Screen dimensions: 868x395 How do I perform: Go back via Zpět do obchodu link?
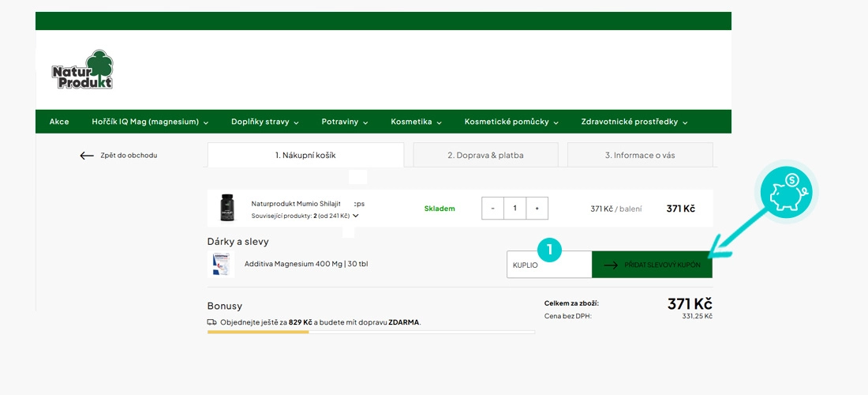click(129, 156)
